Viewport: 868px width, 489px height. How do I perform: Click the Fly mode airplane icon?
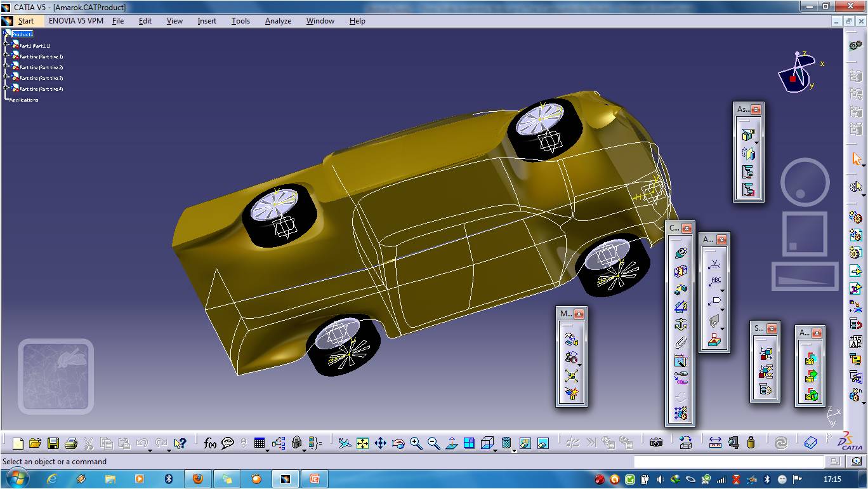tap(345, 443)
